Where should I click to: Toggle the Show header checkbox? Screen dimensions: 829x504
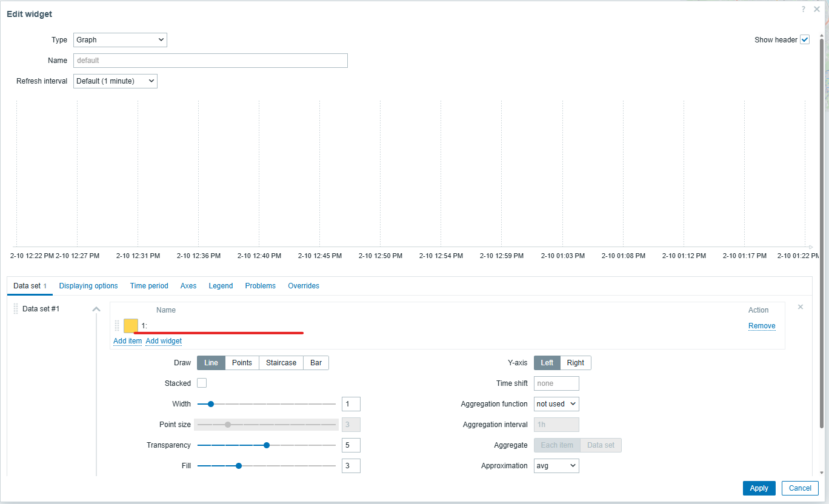pyautogui.click(x=805, y=40)
